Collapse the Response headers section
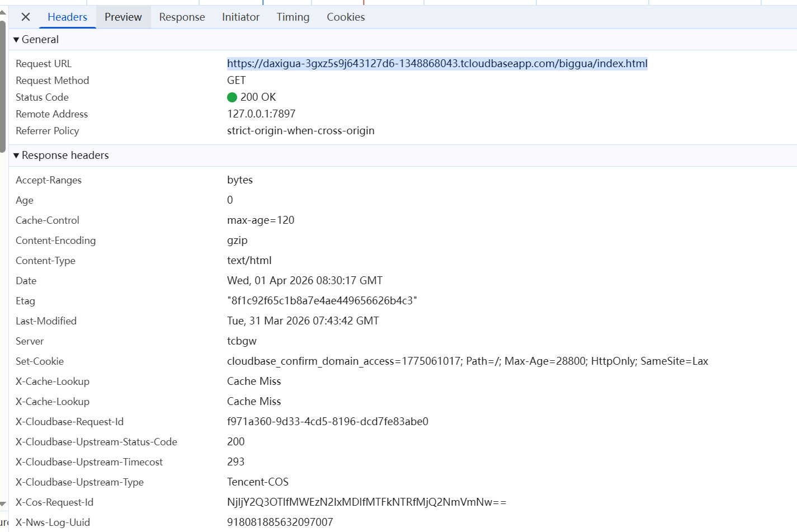This screenshot has height=532, width=797. pyautogui.click(x=17, y=156)
